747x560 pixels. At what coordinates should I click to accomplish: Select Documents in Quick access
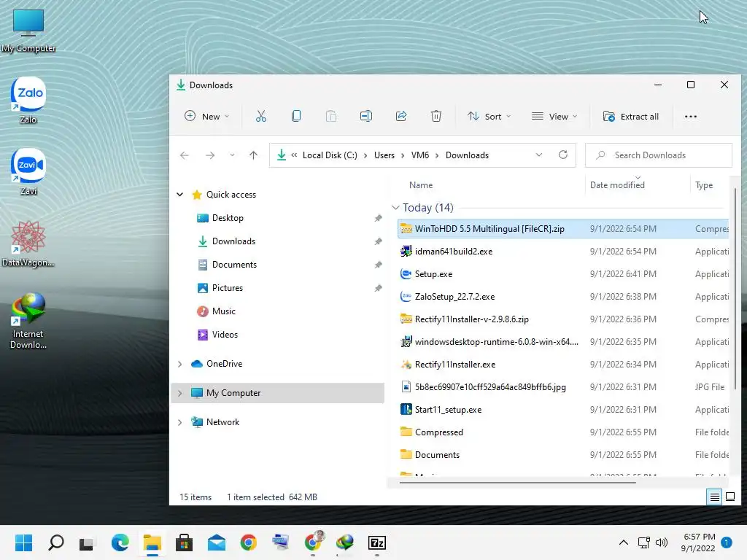pos(234,264)
